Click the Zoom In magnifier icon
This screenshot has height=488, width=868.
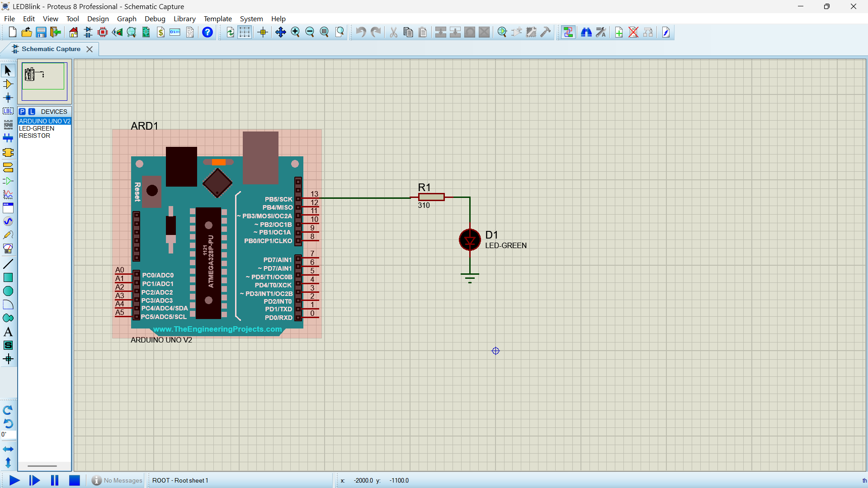point(295,32)
